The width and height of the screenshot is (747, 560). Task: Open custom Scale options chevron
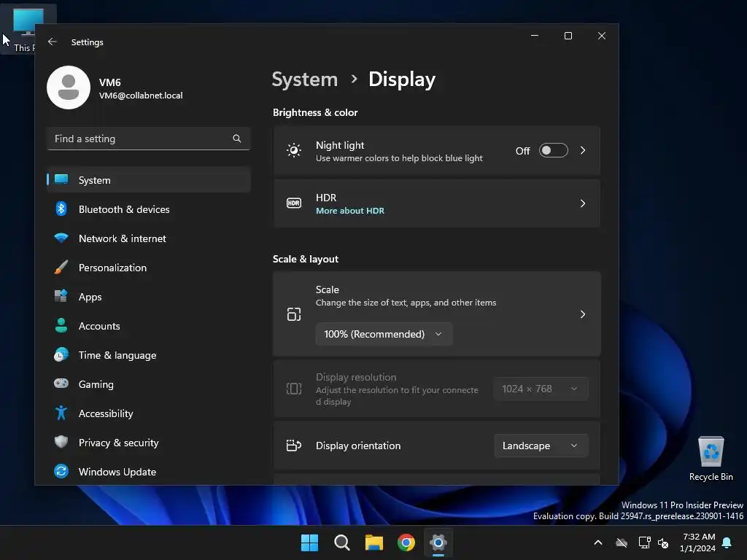coord(583,314)
